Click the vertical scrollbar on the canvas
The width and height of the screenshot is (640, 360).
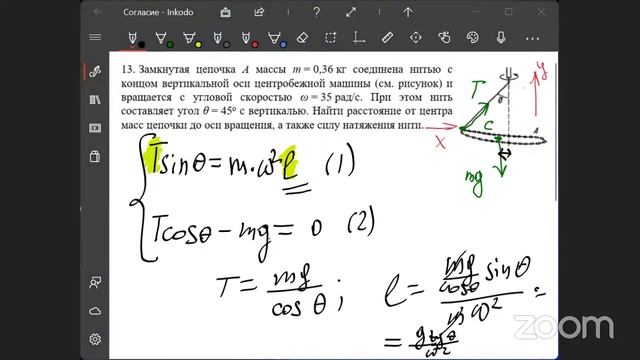click(x=556, y=131)
